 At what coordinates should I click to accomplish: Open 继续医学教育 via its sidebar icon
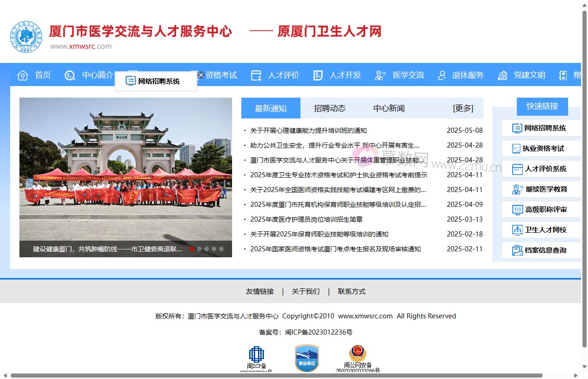click(x=516, y=189)
